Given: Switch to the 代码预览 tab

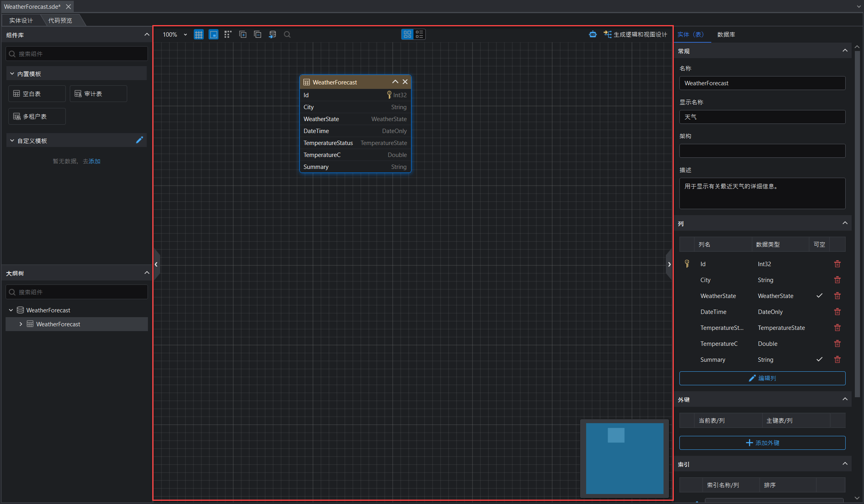Looking at the screenshot, I should [60, 20].
